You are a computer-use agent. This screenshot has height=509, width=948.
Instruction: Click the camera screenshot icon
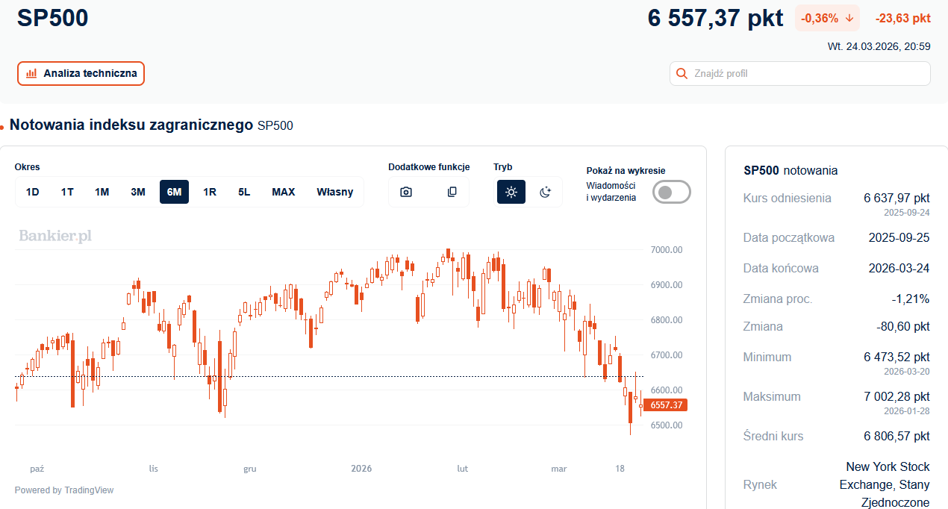click(406, 192)
